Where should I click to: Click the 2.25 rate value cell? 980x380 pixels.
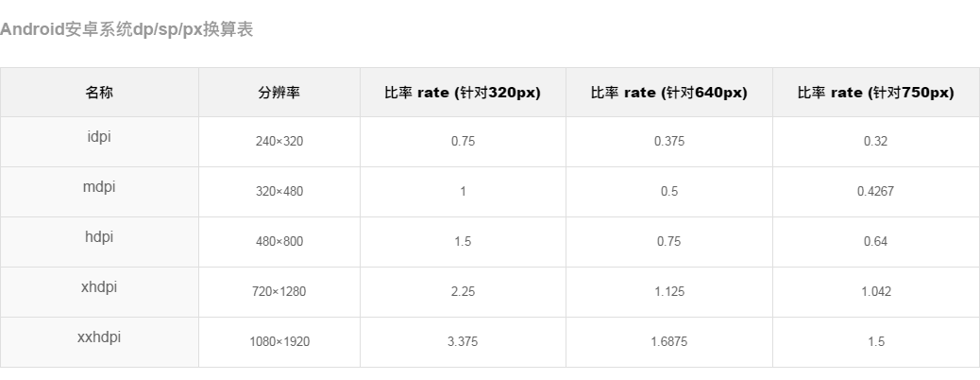464,292
